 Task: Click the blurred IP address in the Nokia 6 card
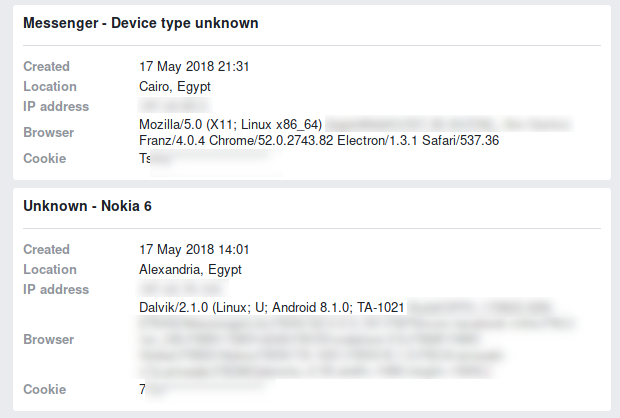pyautogui.click(x=183, y=289)
